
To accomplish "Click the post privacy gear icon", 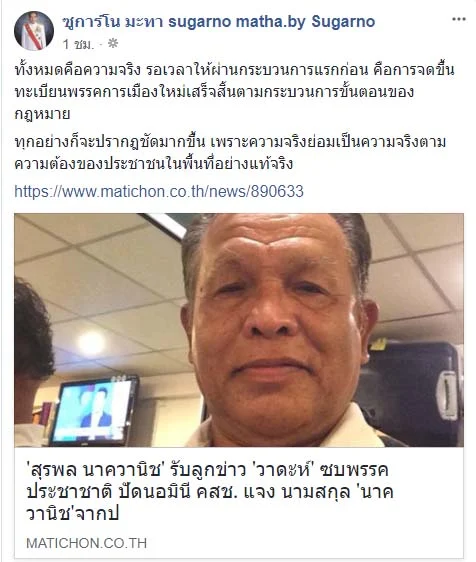I will pyautogui.click(x=113, y=43).
